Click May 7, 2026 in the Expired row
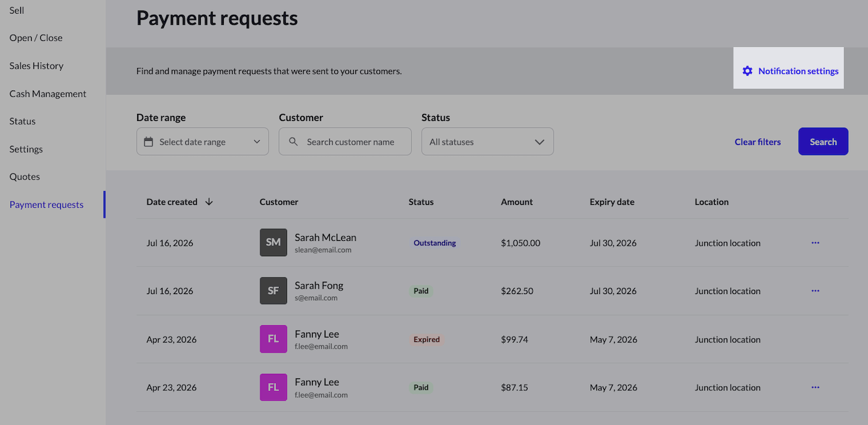 (613, 339)
